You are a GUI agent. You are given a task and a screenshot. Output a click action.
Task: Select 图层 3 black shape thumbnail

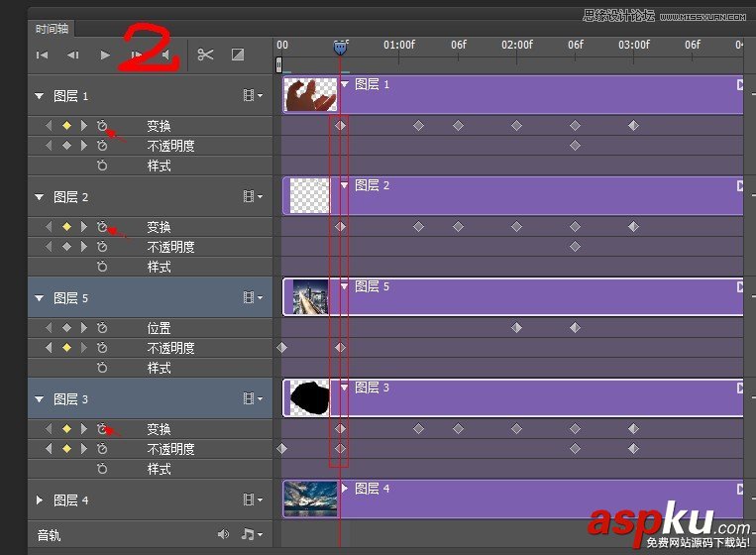click(310, 398)
